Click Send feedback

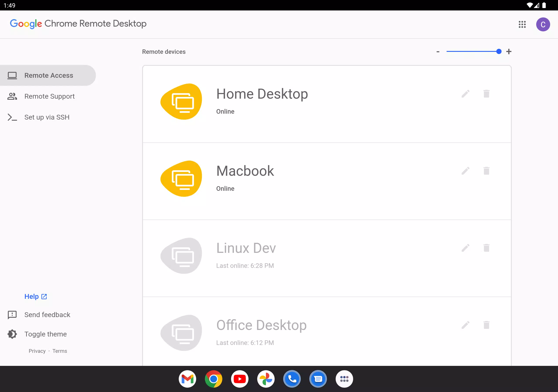pyautogui.click(x=47, y=315)
